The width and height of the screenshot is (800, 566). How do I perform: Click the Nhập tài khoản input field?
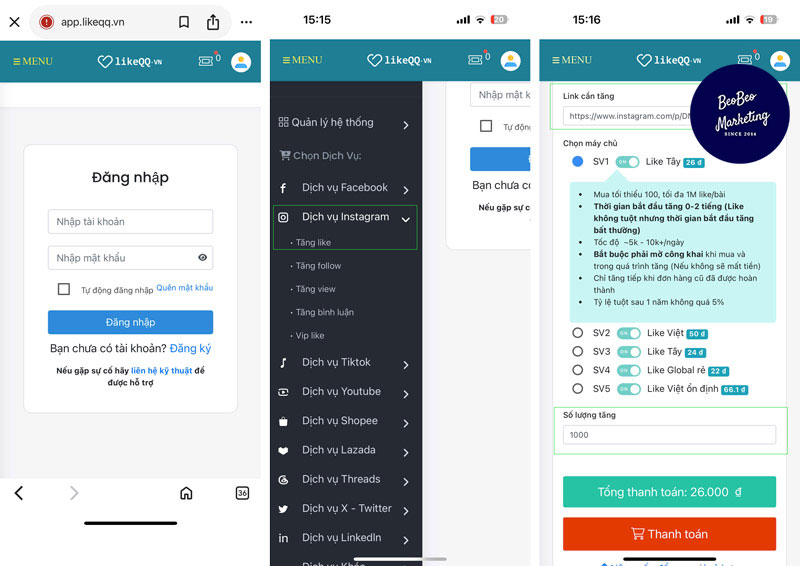tap(130, 222)
